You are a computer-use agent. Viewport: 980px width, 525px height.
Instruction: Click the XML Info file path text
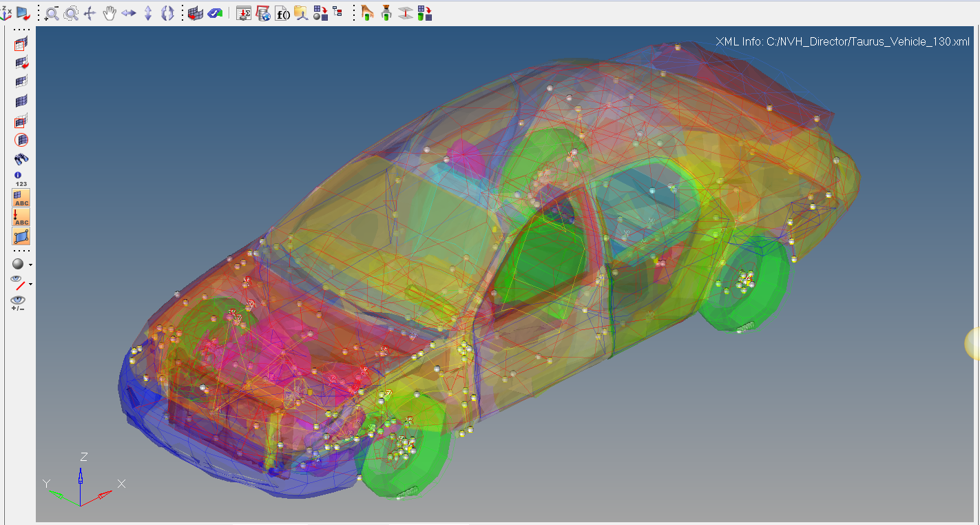842,42
